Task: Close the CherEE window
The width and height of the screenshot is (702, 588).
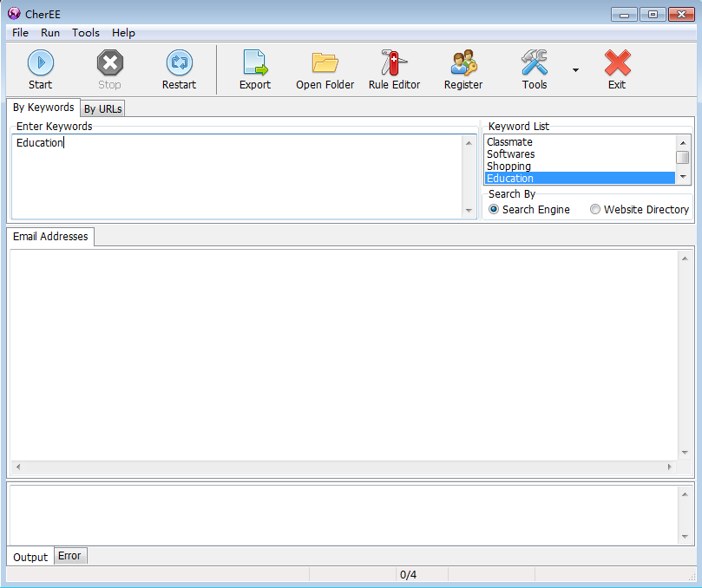Action: (681, 15)
